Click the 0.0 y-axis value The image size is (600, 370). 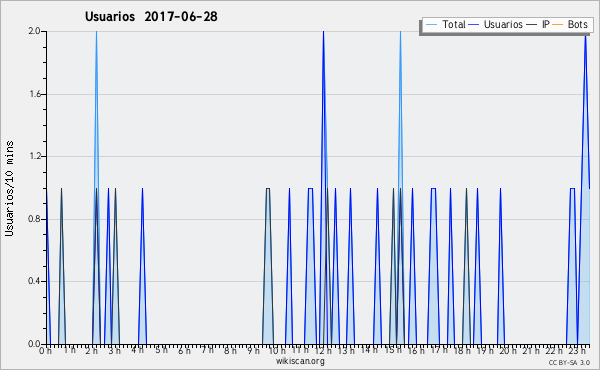(34, 344)
